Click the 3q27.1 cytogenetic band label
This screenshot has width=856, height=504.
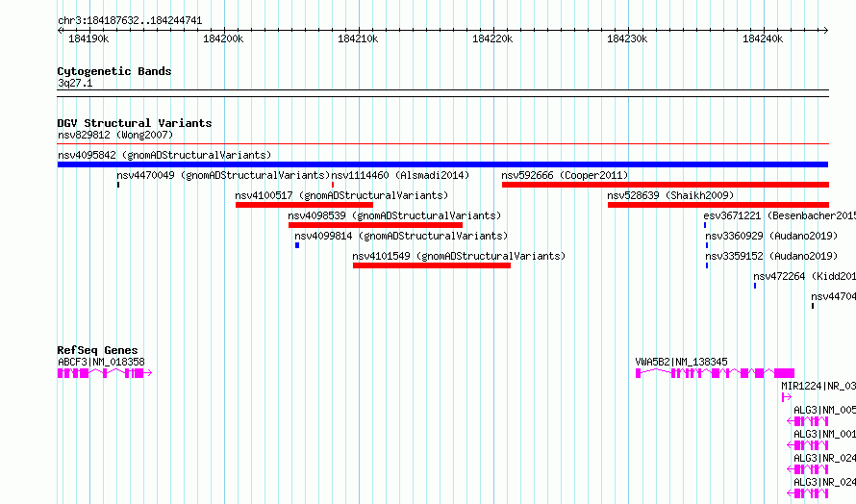75,83
